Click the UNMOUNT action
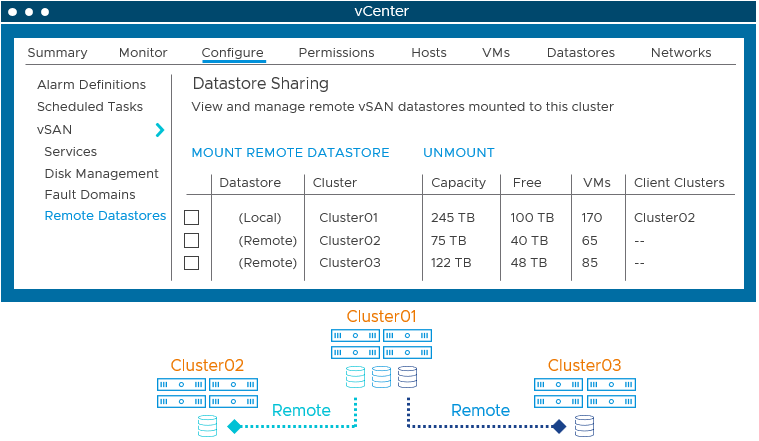 tap(458, 153)
